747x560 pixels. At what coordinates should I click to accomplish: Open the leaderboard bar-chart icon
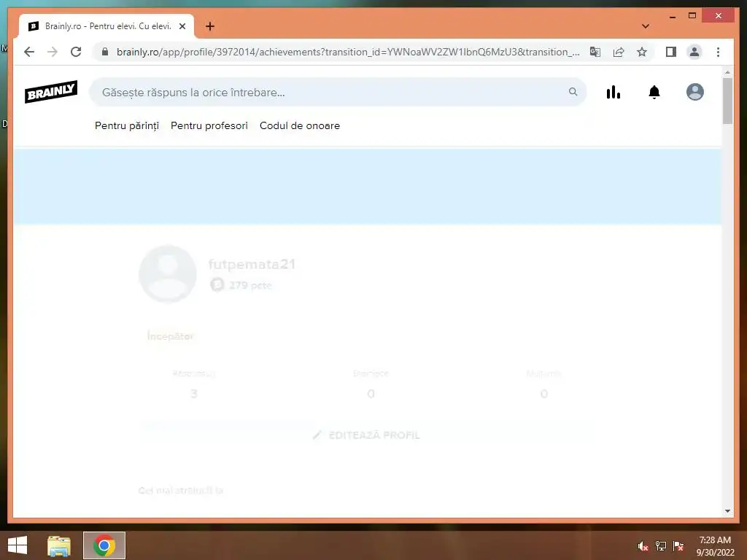(613, 92)
